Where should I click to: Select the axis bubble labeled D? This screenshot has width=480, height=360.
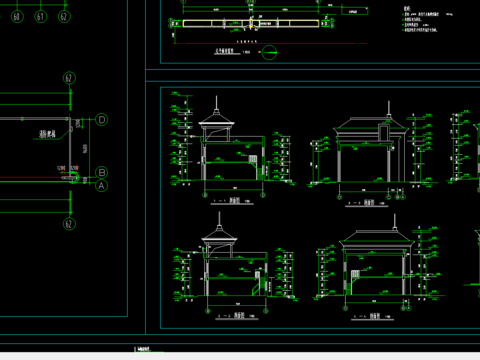tap(102, 120)
